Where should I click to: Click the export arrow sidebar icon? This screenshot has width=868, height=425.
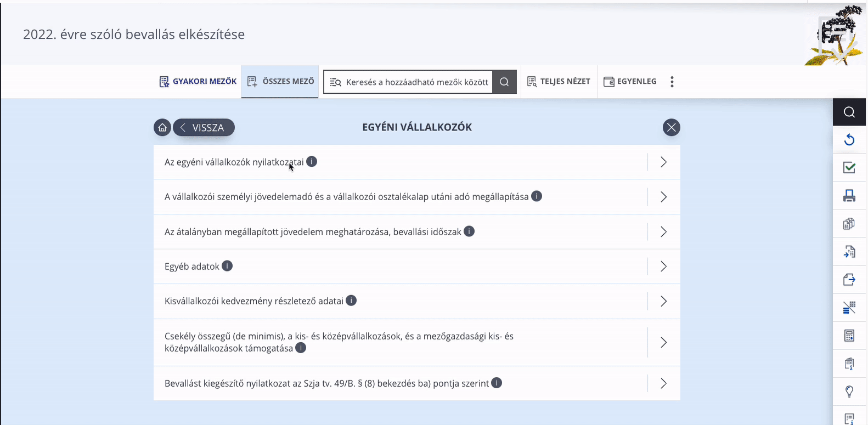(x=849, y=280)
